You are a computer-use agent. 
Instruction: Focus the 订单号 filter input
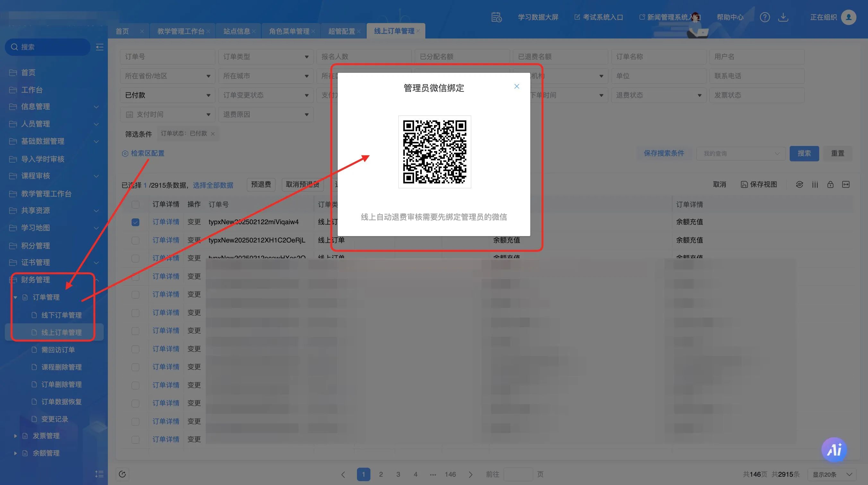(x=168, y=56)
